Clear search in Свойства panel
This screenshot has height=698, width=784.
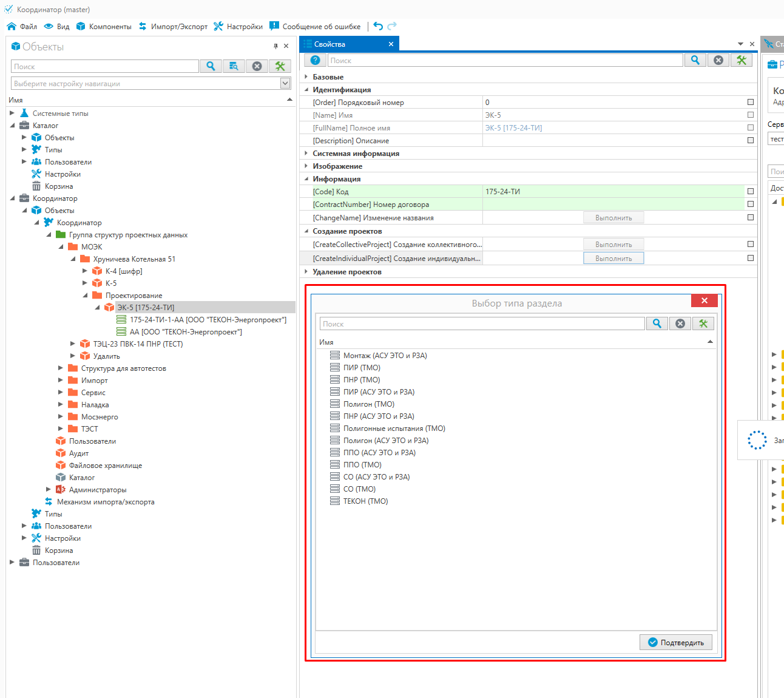coord(718,60)
